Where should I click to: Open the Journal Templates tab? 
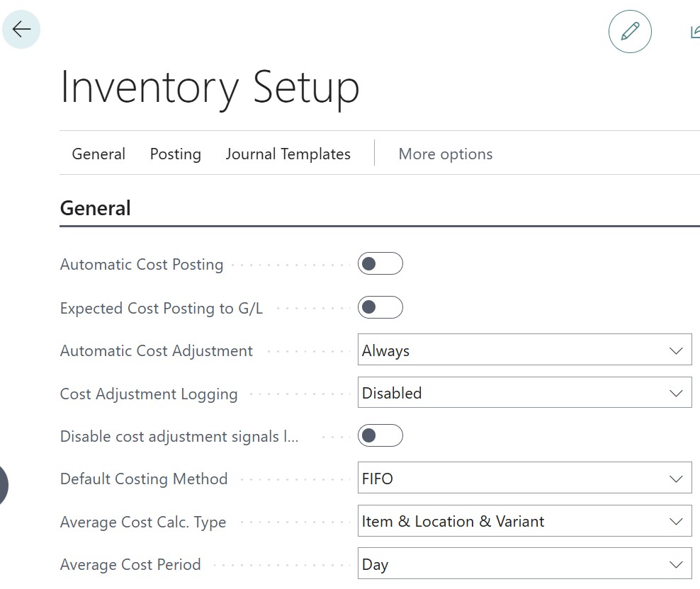click(x=288, y=154)
